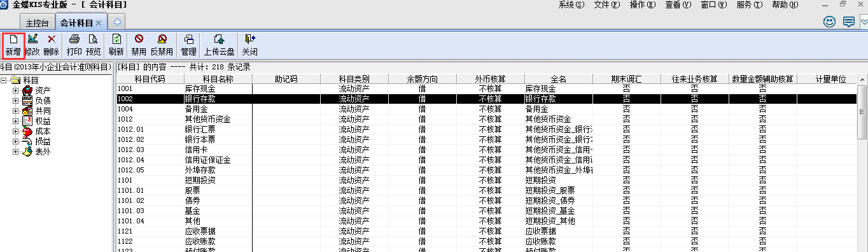Switch to the 主控台 tab

[x=37, y=23]
